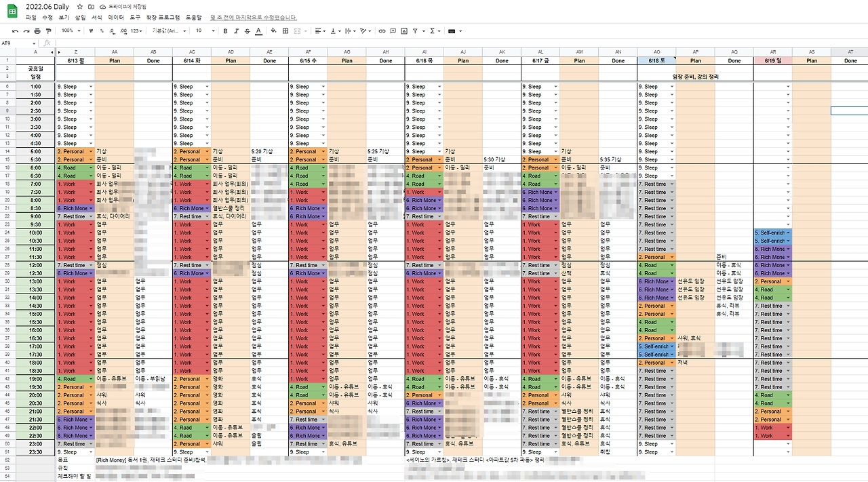Click the functions sigma icon
This screenshot has height=482, width=868.
click(432, 31)
